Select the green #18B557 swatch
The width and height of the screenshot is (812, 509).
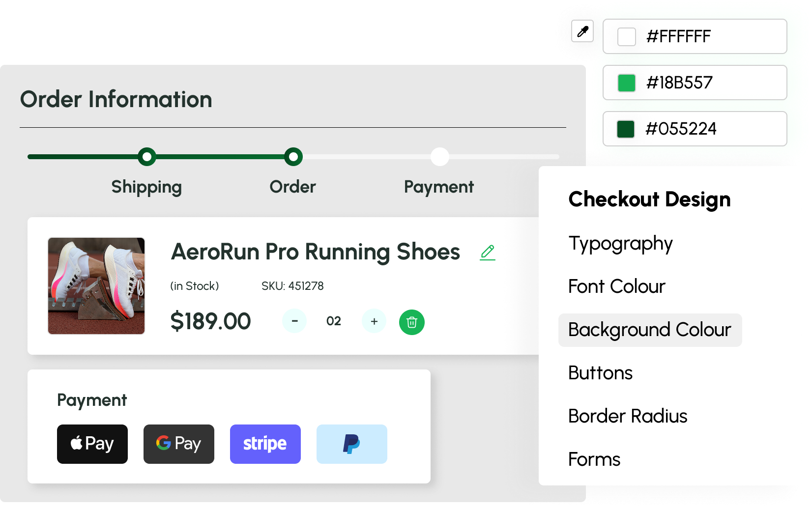point(627,83)
